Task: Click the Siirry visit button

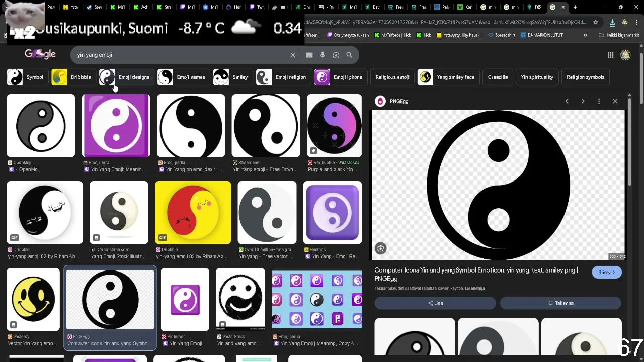Action: pyautogui.click(x=607, y=272)
